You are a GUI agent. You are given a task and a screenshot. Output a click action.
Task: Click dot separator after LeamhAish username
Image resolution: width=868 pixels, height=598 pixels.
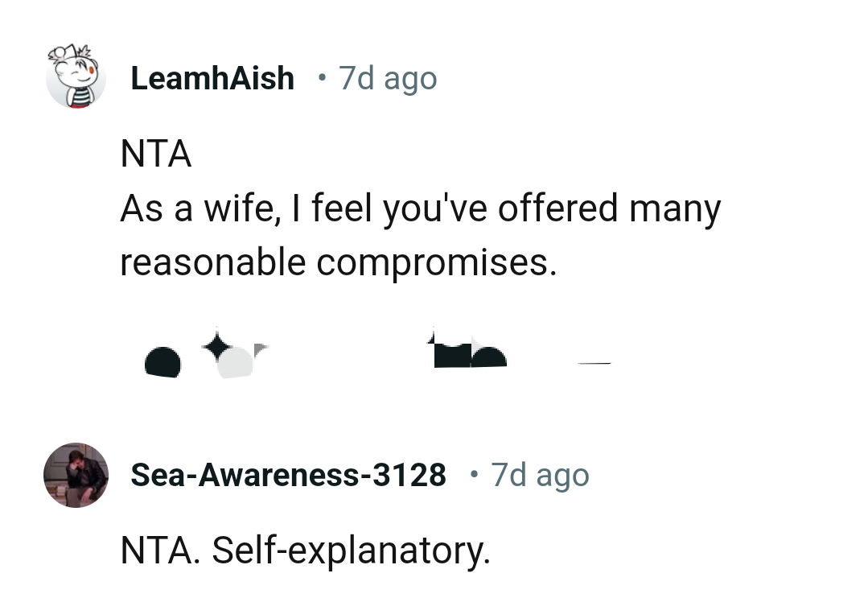coord(322,78)
